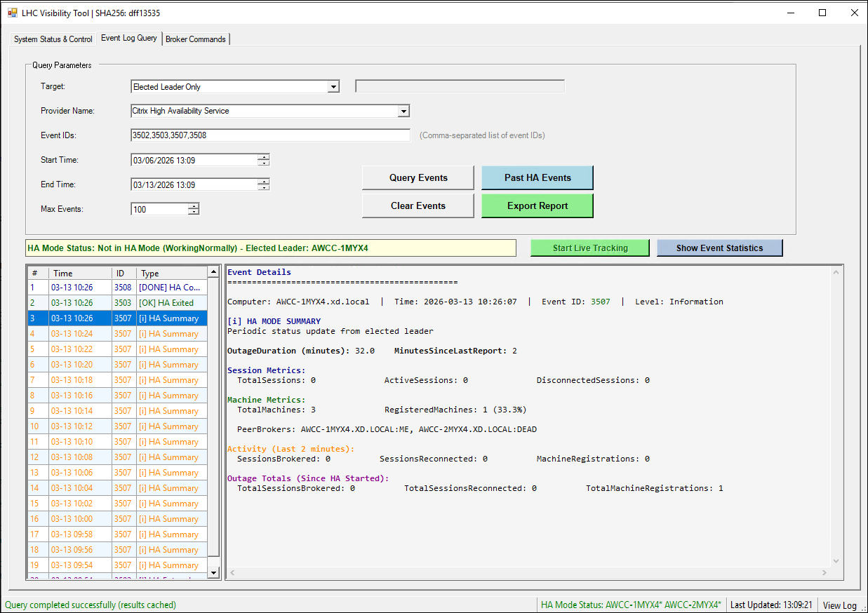Image resolution: width=868 pixels, height=613 pixels.
Task: Select row 3 HA Summary at 10:26
Action: 117,318
